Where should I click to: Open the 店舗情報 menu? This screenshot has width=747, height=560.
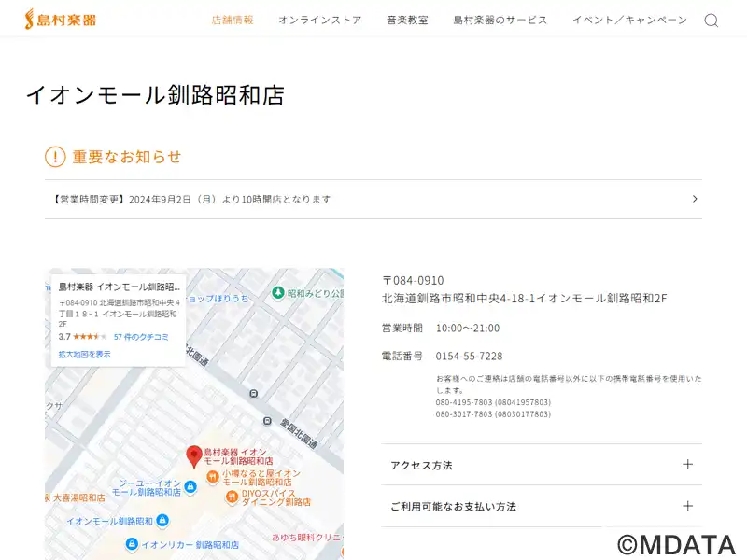coord(233,20)
